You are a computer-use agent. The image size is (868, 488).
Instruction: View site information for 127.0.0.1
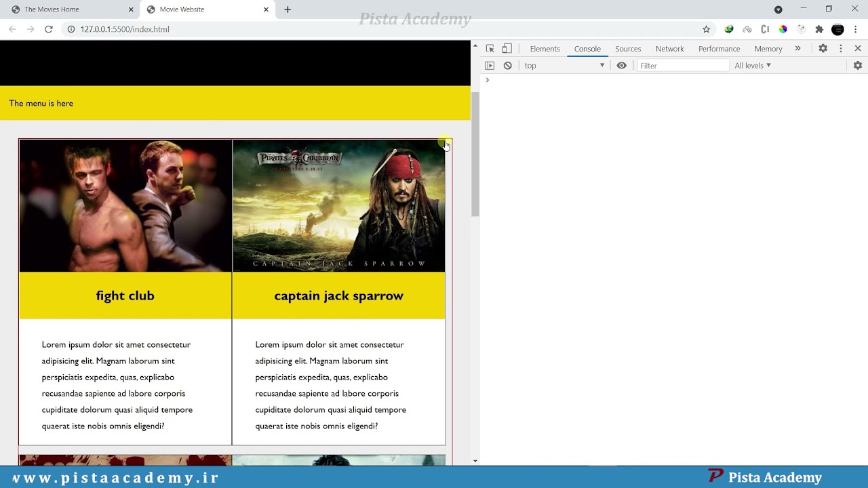click(x=71, y=29)
